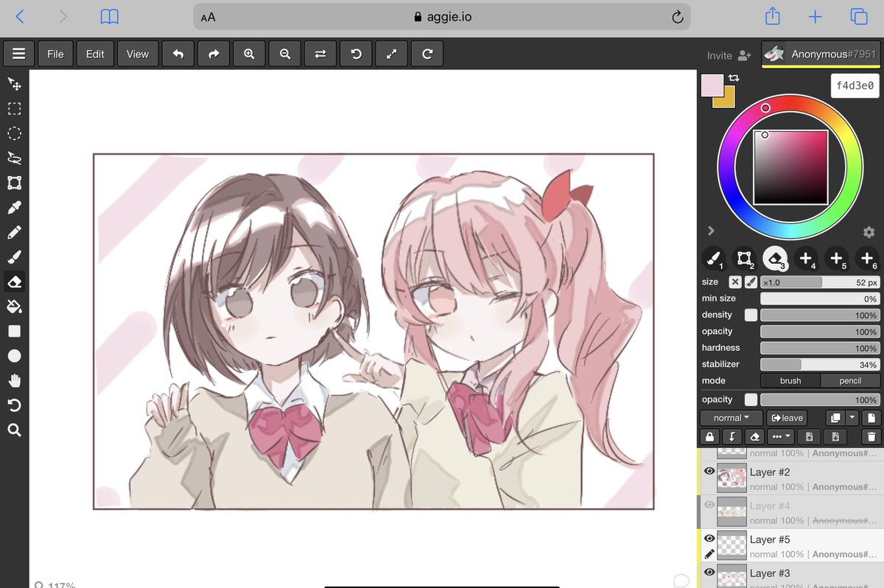Click Invite to add collaborators

[x=729, y=55]
